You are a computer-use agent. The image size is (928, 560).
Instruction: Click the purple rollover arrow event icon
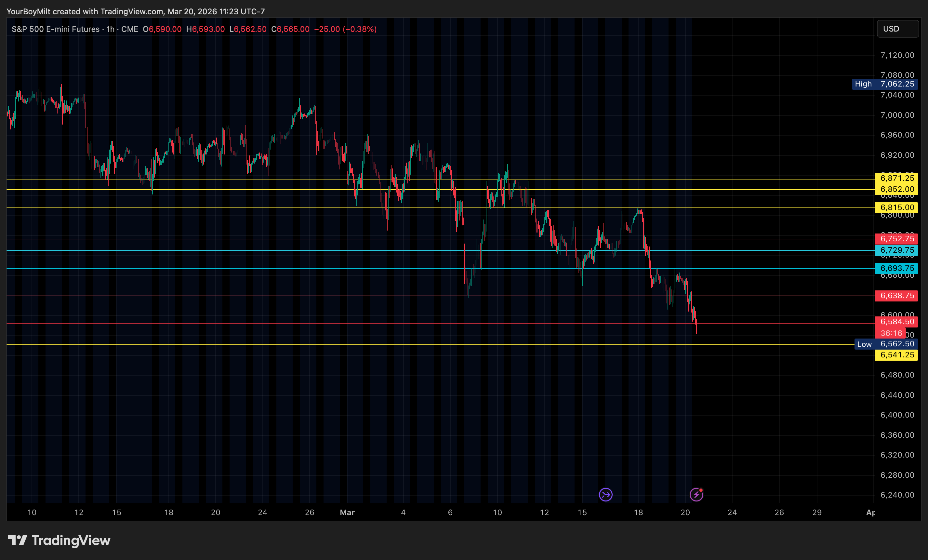pyautogui.click(x=606, y=495)
